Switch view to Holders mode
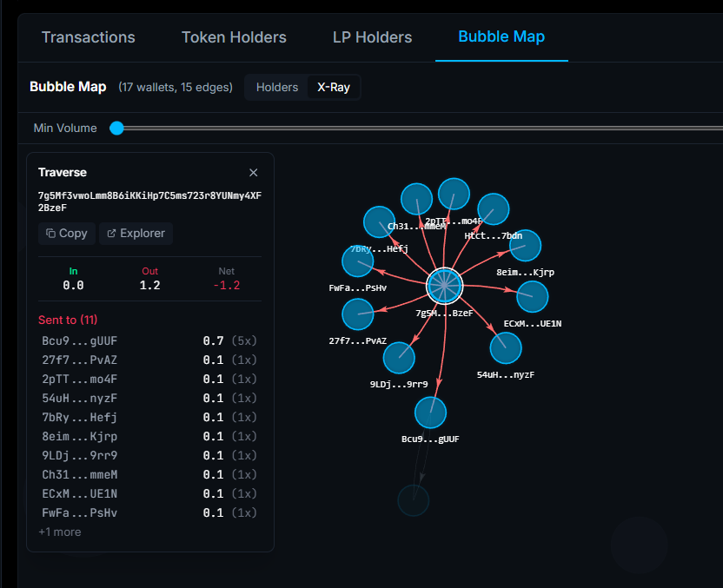This screenshot has height=588, width=723. [277, 87]
